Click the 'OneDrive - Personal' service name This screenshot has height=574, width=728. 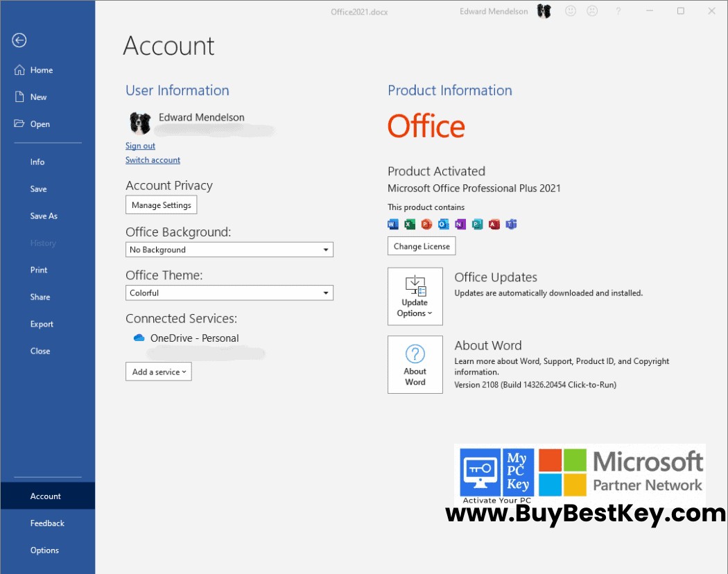point(195,338)
